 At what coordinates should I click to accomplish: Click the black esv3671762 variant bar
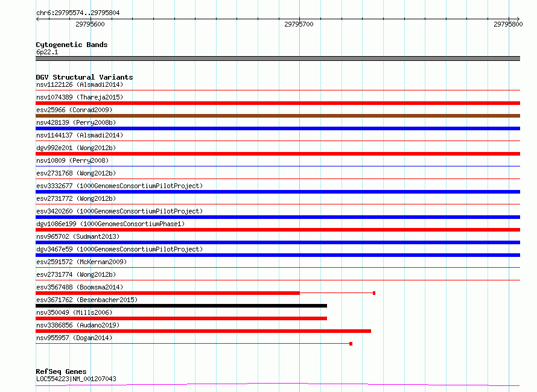[181, 306]
